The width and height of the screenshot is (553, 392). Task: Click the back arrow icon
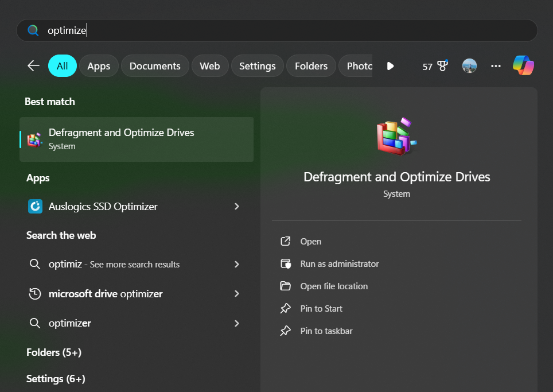[x=33, y=66]
